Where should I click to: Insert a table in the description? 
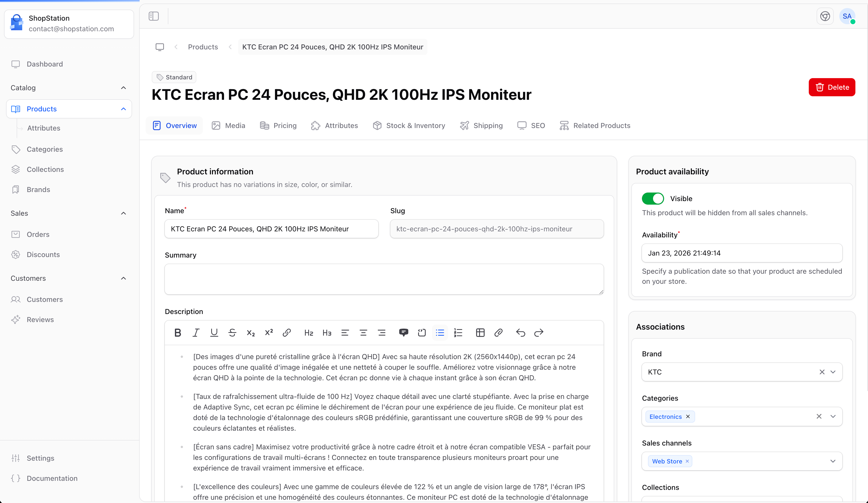tap(480, 332)
